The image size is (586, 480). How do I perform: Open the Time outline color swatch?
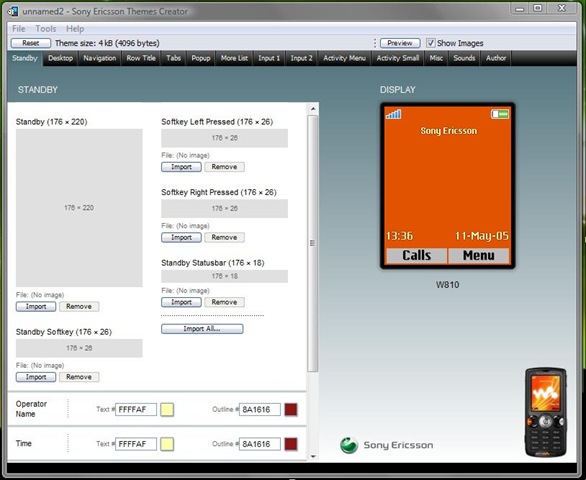(291, 444)
